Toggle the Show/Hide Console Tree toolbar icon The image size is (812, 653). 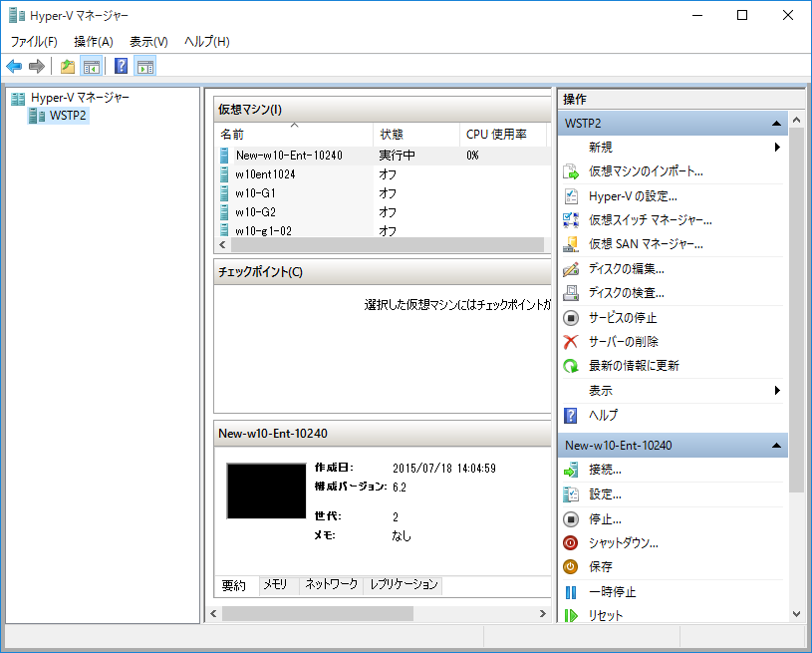point(92,67)
